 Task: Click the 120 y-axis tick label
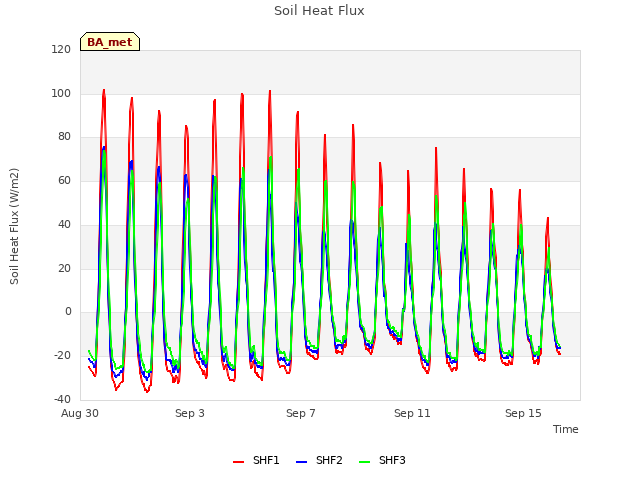[x=61, y=50]
